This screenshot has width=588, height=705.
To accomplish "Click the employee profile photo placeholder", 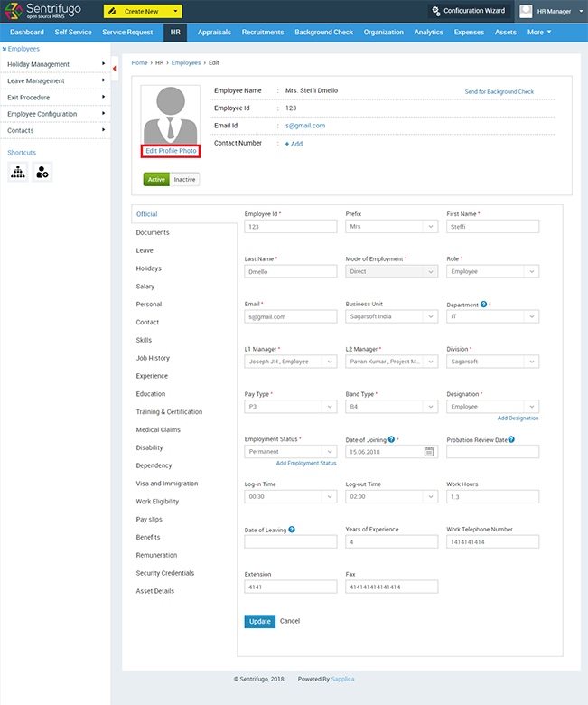I will [170, 115].
